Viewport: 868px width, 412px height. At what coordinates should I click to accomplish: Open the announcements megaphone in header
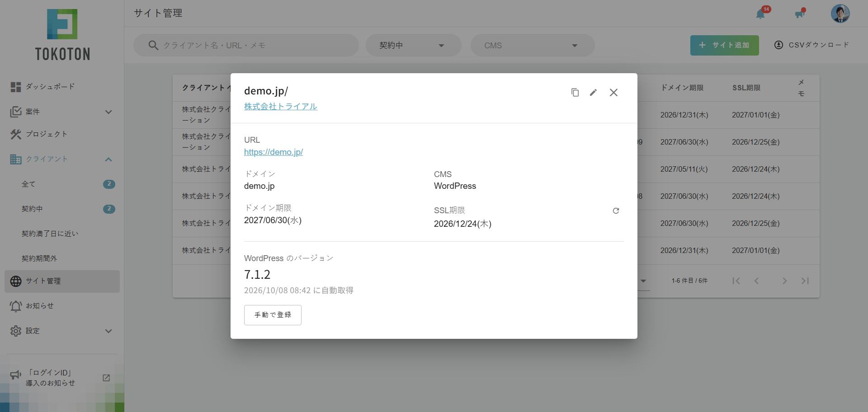pyautogui.click(x=800, y=14)
